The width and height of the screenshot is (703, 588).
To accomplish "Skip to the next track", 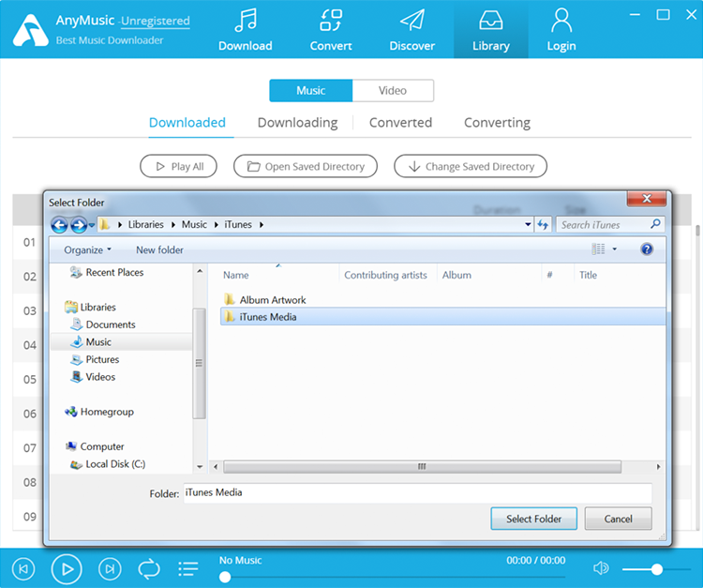I will pos(110,568).
